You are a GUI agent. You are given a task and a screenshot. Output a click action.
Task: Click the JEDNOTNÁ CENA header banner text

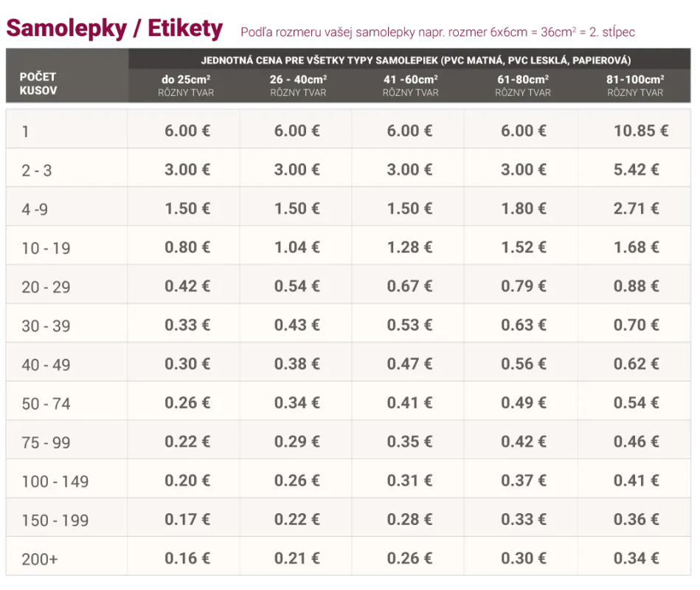[x=415, y=60]
